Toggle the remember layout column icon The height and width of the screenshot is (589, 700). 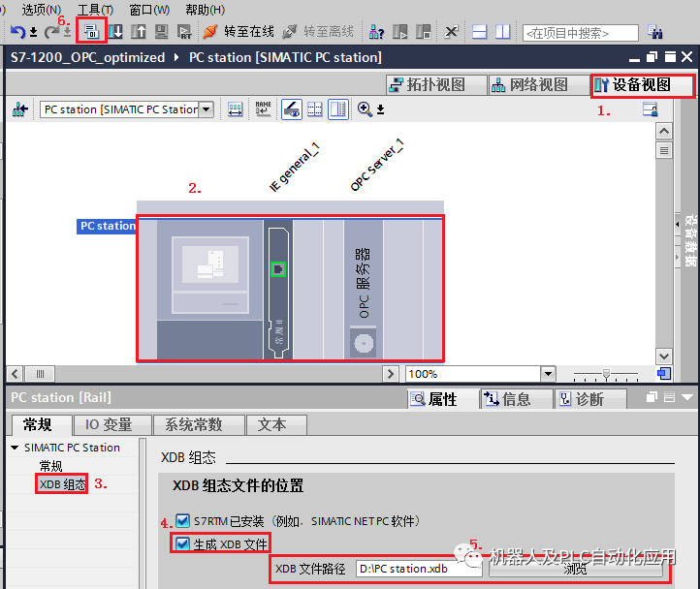338,109
